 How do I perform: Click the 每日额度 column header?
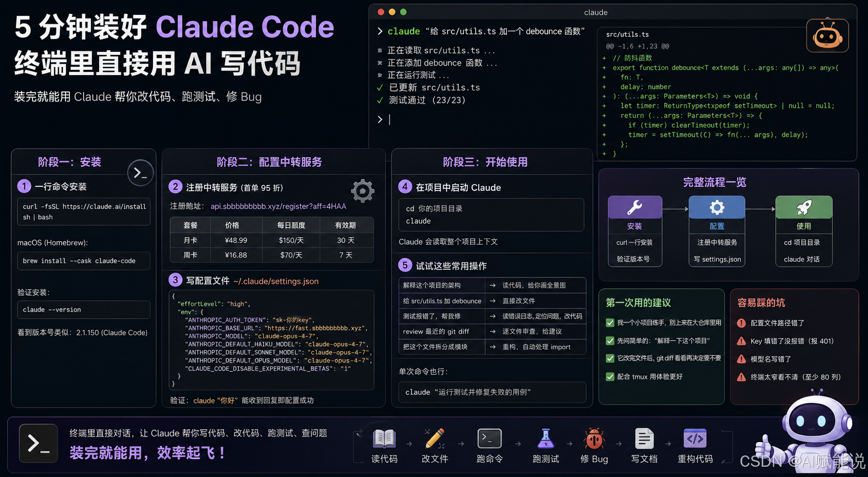(x=291, y=225)
